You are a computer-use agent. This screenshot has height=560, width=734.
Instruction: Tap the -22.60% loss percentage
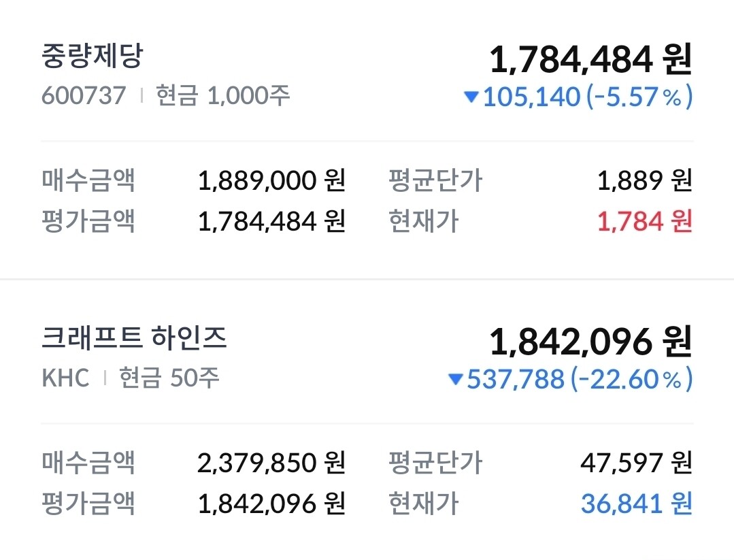[x=631, y=379]
